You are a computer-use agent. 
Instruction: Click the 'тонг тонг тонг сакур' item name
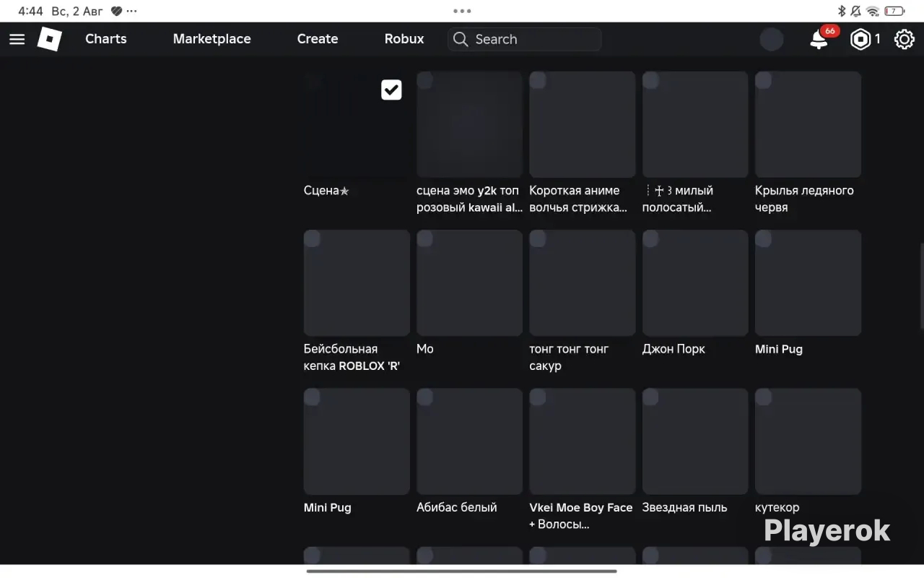[569, 357]
